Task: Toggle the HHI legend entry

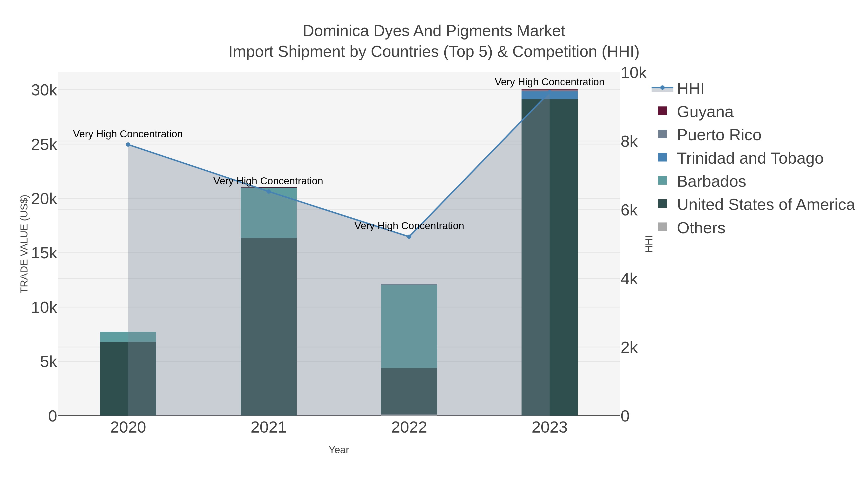Action: pos(678,89)
